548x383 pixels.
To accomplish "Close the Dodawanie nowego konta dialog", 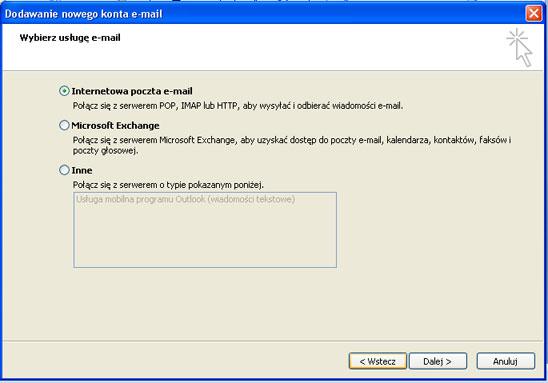I will (x=534, y=14).
